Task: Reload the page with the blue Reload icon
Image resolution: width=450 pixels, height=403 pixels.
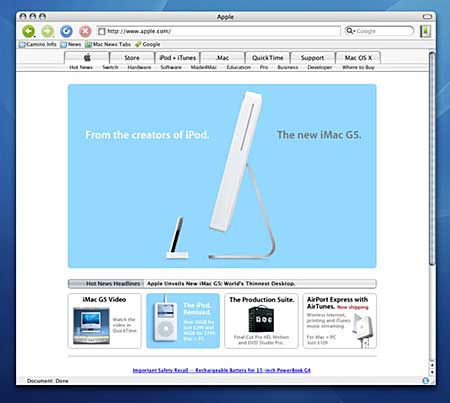Action: (x=66, y=31)
